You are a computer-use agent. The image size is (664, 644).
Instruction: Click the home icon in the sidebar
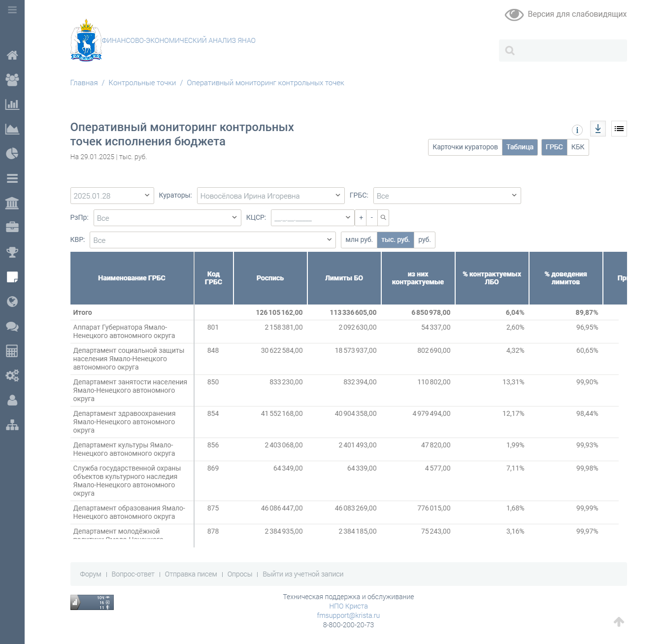pos(12,55)
